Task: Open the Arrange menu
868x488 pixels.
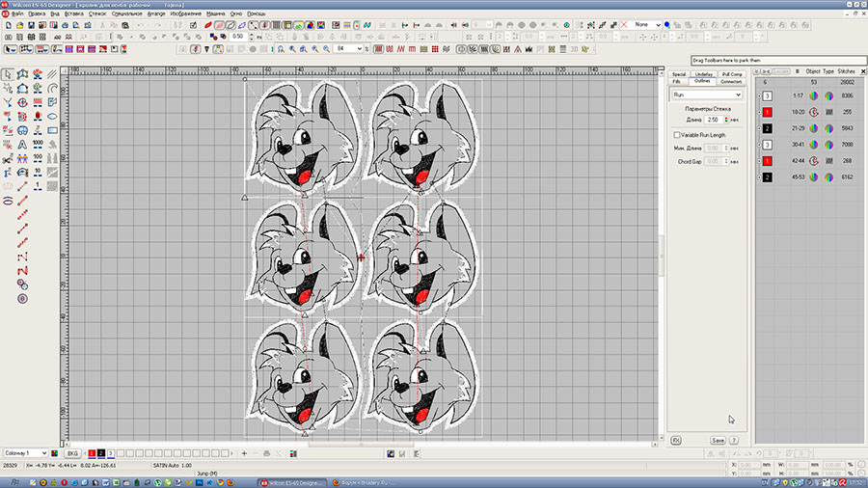Action: coord(156,14)
